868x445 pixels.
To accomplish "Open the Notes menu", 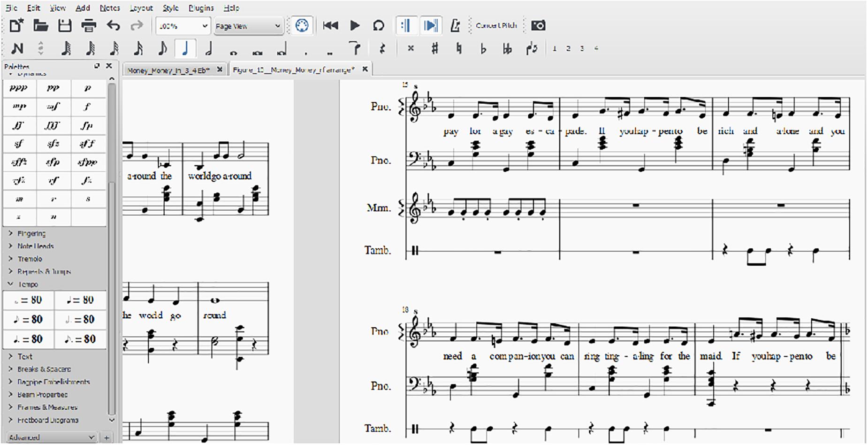I will coord(110,8).
